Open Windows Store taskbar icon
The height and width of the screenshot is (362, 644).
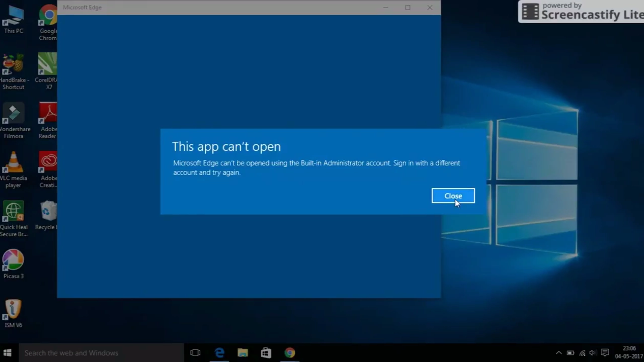266,352
